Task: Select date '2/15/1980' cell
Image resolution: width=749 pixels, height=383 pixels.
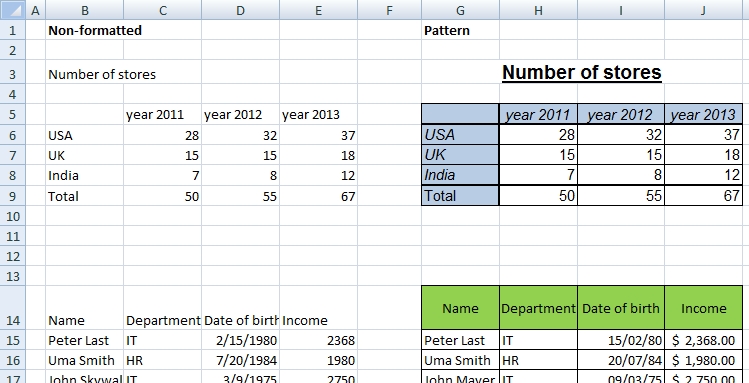Action: click(240, 340)
